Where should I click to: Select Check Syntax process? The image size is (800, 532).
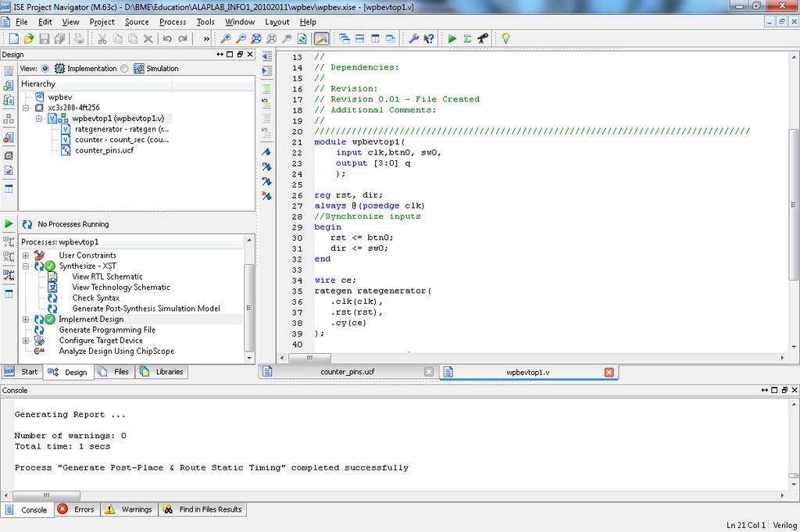pos(95,298)
